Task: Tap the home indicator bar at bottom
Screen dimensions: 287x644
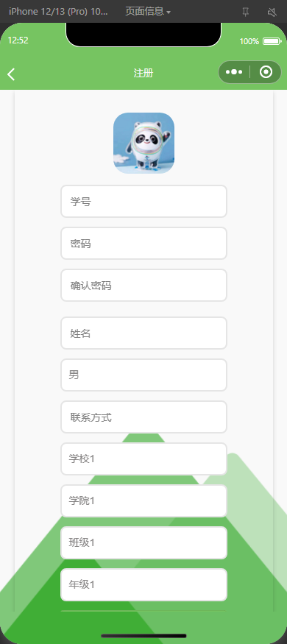Action: (x=143, y=636)
